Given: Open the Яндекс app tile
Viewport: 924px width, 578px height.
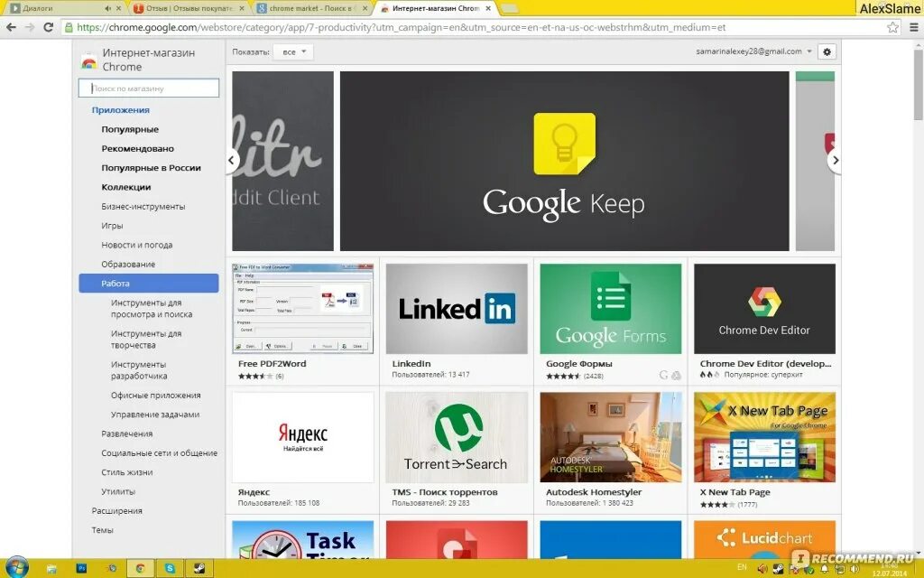Looking at the screenshot, I should (x=303, y=450).
